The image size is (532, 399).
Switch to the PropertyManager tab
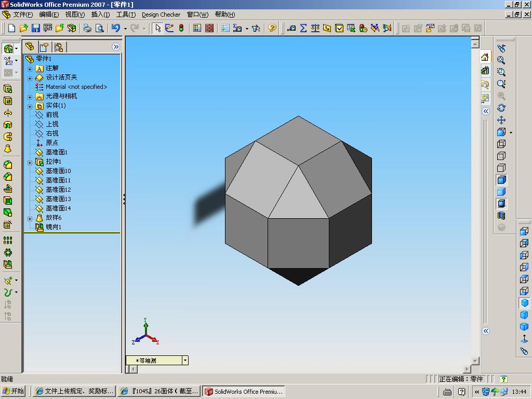pos(44,47)
